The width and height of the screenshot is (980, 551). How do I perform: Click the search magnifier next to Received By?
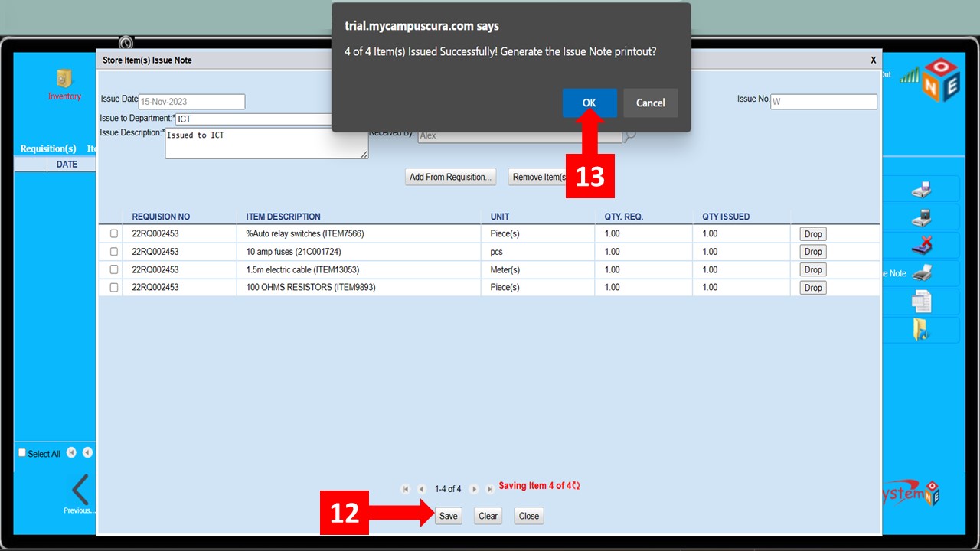[629, 135]
